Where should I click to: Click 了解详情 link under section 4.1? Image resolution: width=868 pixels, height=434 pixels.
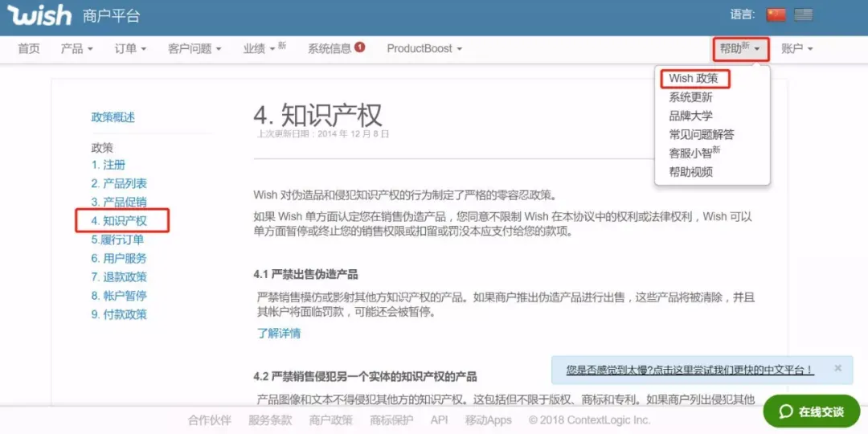pos(279,334)
